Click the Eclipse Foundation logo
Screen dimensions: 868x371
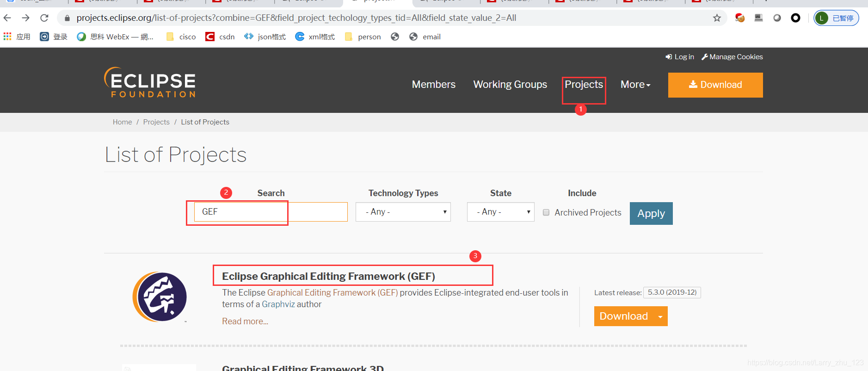150,82
